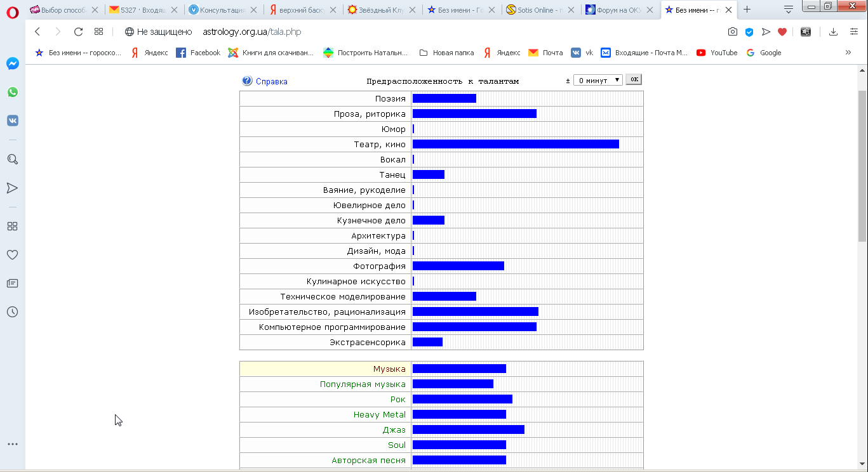Screen dimensions: 868x472
Task: Reload the current page
Action: [x=78, y=32]
